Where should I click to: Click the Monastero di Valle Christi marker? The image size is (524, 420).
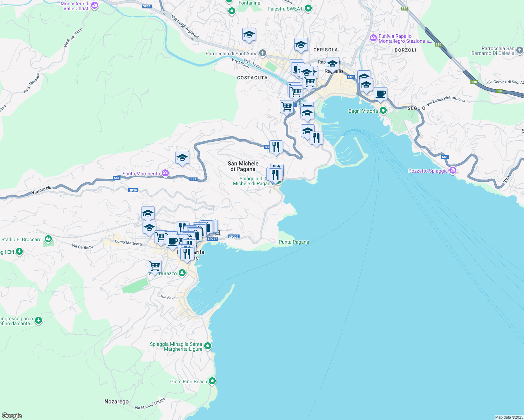pos(94,6)
